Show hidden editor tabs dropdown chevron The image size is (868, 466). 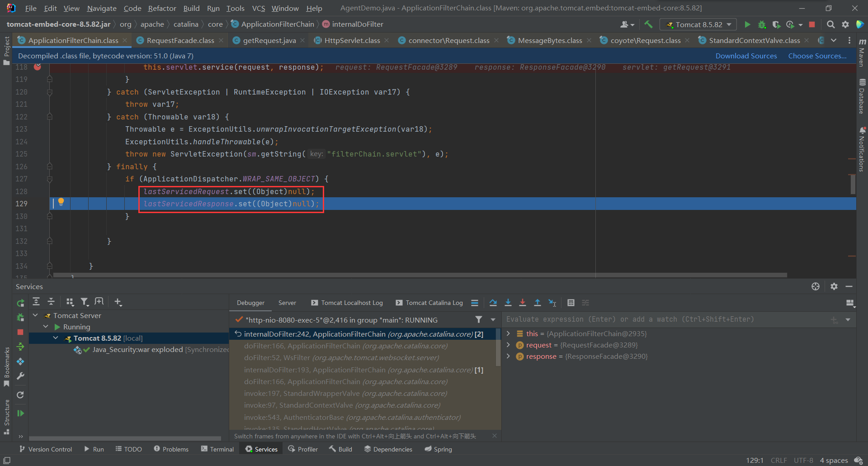(834, 40)
